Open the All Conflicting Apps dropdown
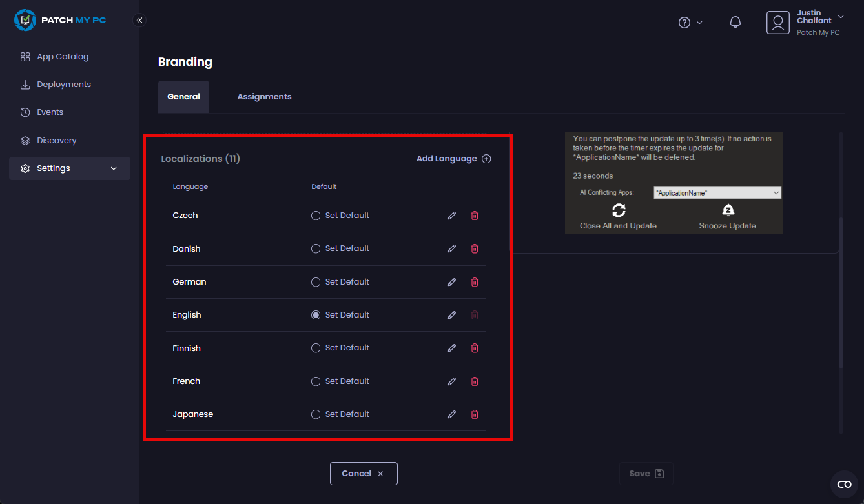Screen dimensions: 864x504 tap(717, 193)
